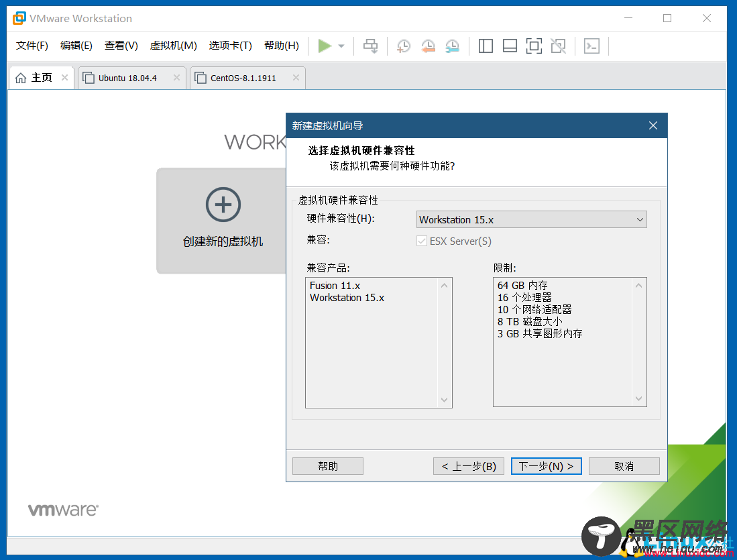The width and height of the screenshot is (737, 560).
Task: Click up arrow of compatible products scrollbar
Action: click(444, 286)
